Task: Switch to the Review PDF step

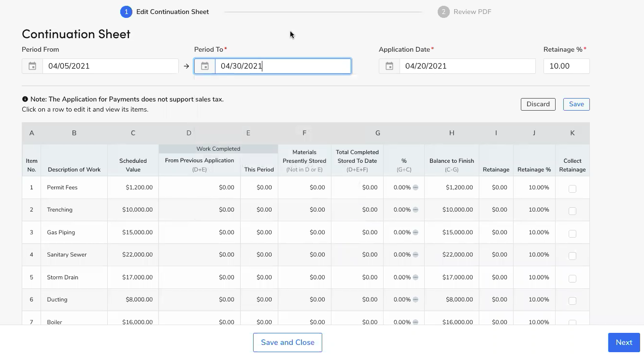Action: point(464,12)
